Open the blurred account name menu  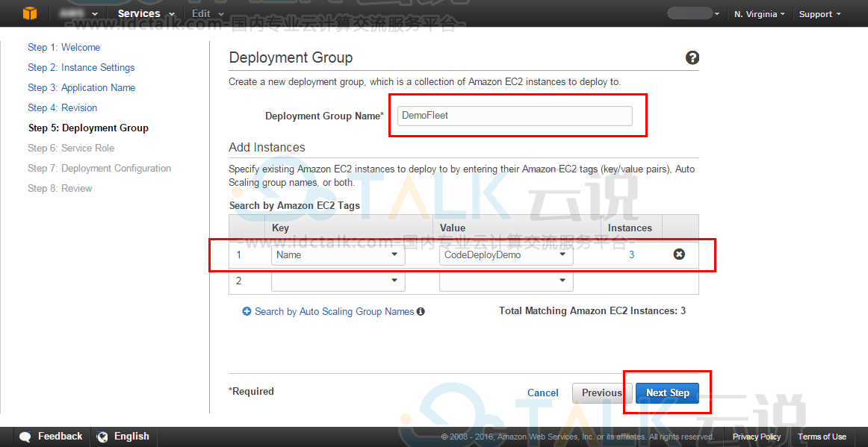[693, 13]
